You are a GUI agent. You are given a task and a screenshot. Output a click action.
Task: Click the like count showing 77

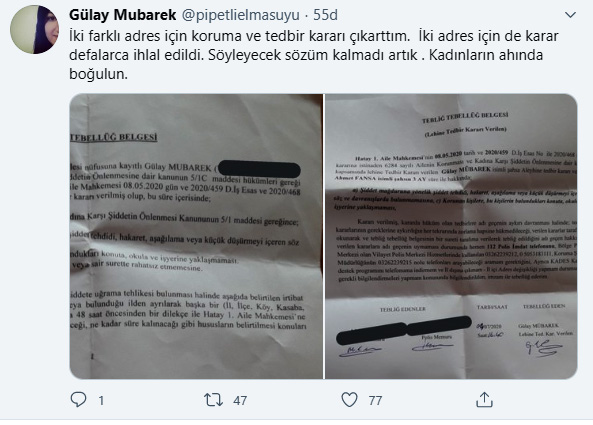tap(375, 400)
